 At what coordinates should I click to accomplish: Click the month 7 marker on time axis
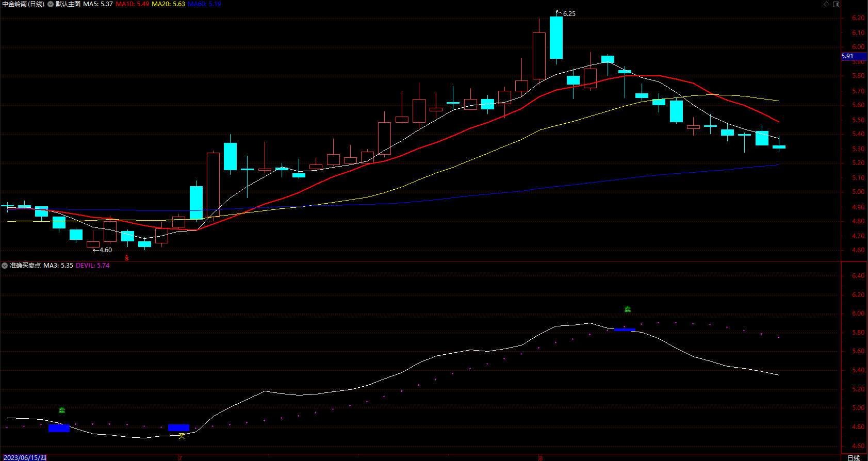pyautogui.click(x=180, y=458)
